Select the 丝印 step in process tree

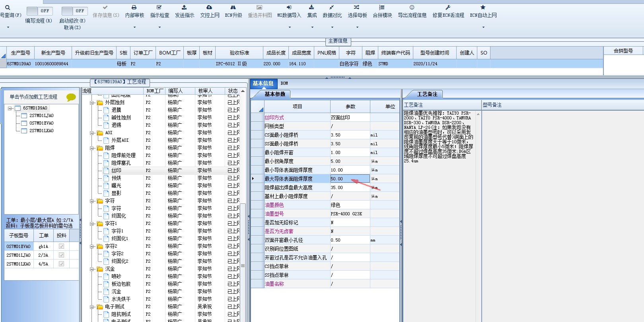click(x=116, y=171)
